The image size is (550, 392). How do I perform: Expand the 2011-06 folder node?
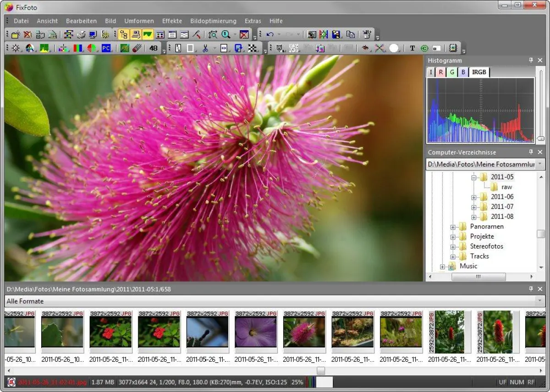474,197
